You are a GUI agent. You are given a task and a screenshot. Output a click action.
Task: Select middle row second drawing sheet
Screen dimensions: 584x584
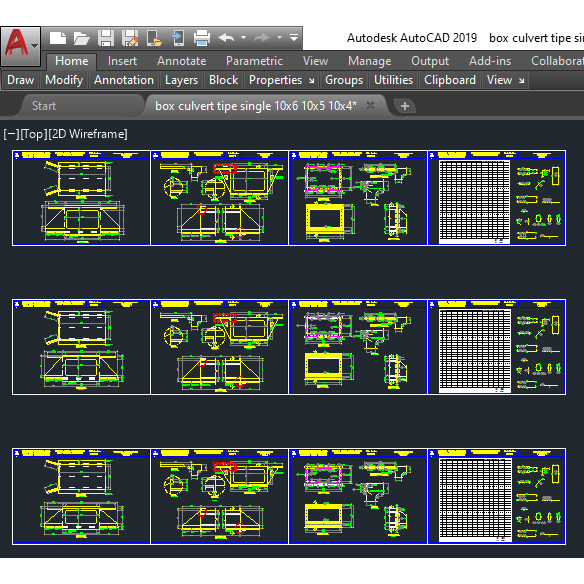coord(220,347)
